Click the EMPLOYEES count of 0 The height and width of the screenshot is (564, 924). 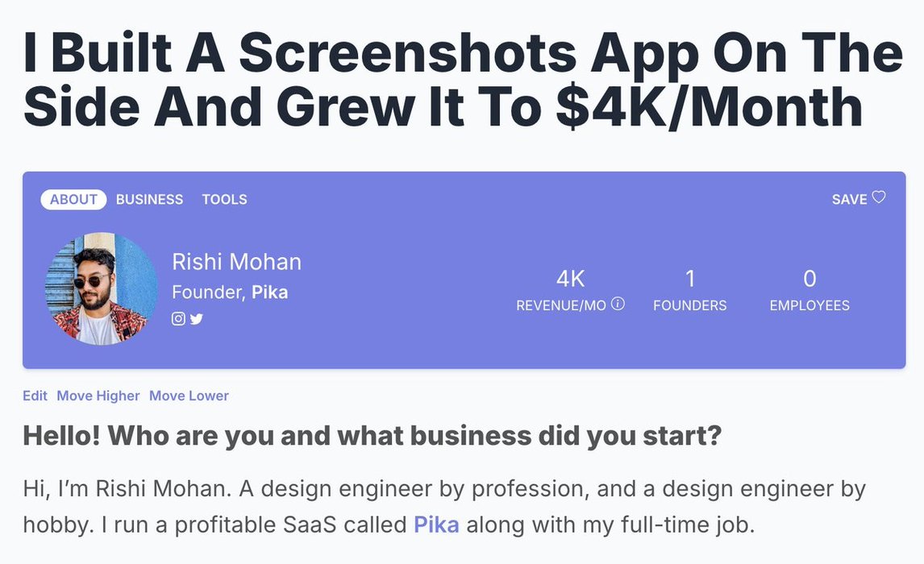click(x=810, y=279)
